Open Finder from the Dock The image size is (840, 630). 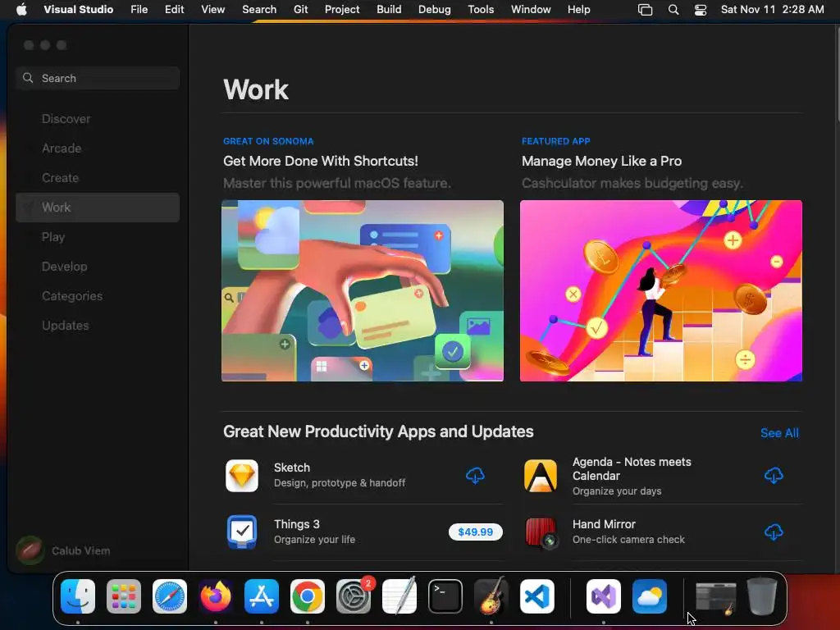tap(78, 596)
